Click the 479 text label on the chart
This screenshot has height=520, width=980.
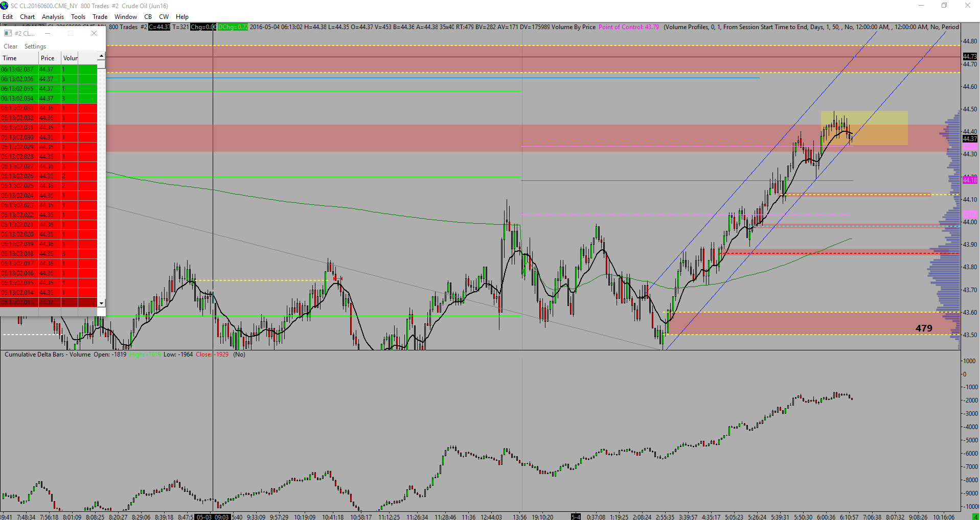coord(924,328)
